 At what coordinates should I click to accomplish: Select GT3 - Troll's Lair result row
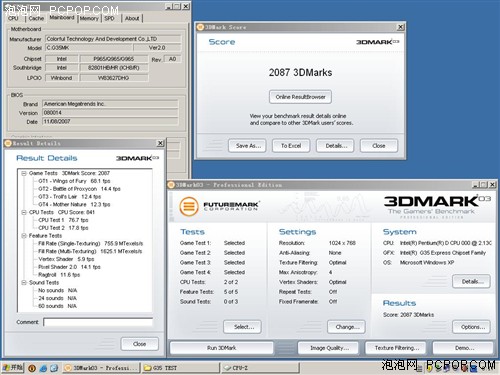[x=70, y=197]
